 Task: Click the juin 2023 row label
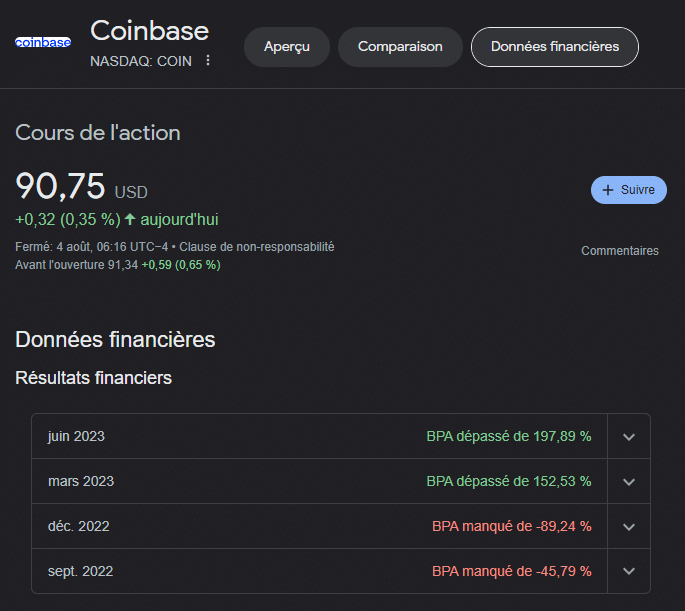(x=76, y=436)
